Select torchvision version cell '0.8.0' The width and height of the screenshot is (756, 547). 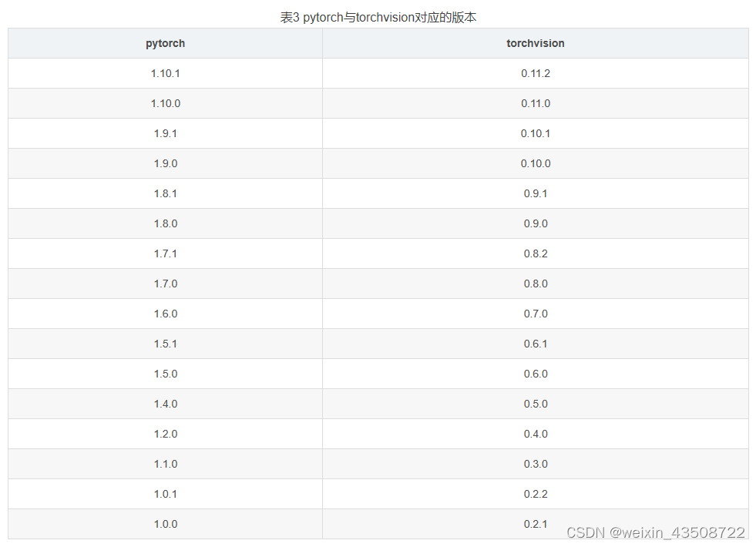coord(535,284)
